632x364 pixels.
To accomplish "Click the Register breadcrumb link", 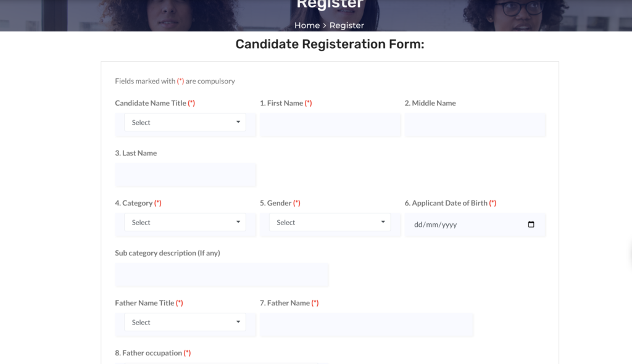I will point(347,25).
